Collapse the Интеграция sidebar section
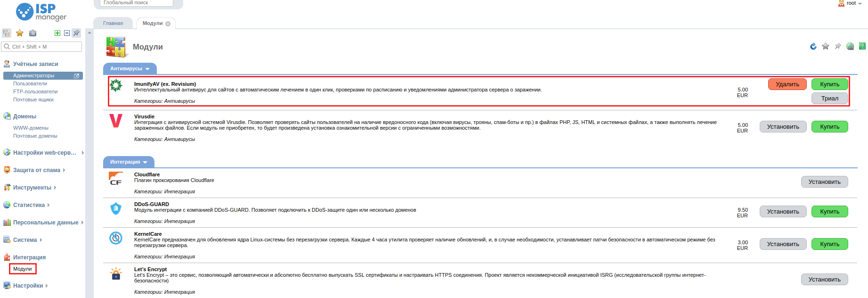Screen dimensions: 868x298 (x=29, y=257)
